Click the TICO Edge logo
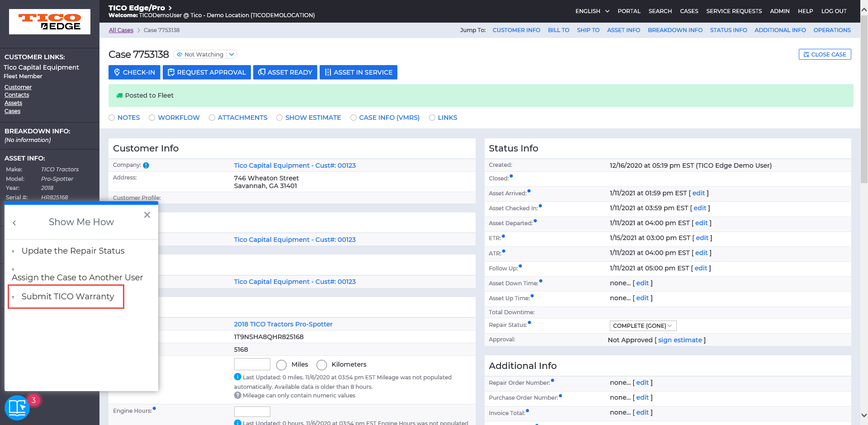The width and height of the screenshot is (868, 425). (50, 22)
